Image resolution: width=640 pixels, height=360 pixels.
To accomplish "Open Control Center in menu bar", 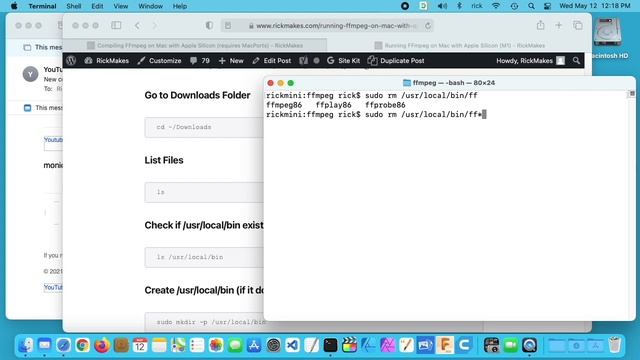I will coord(547,6).
